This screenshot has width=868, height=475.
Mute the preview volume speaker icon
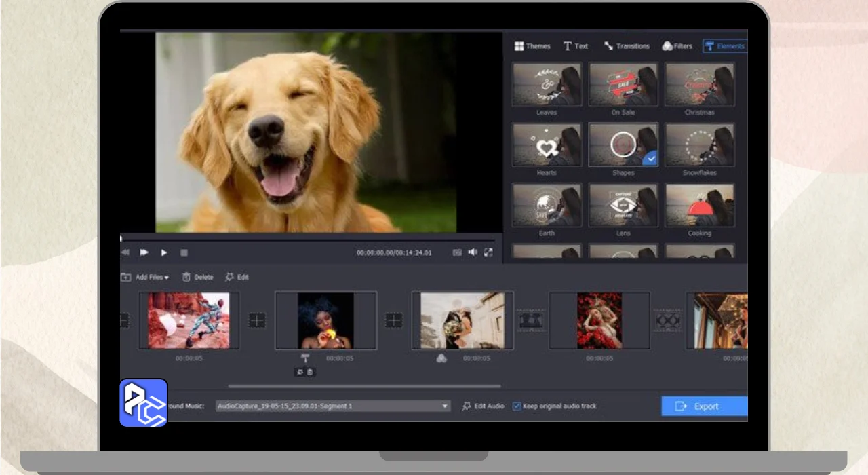[x=473, y=252]
